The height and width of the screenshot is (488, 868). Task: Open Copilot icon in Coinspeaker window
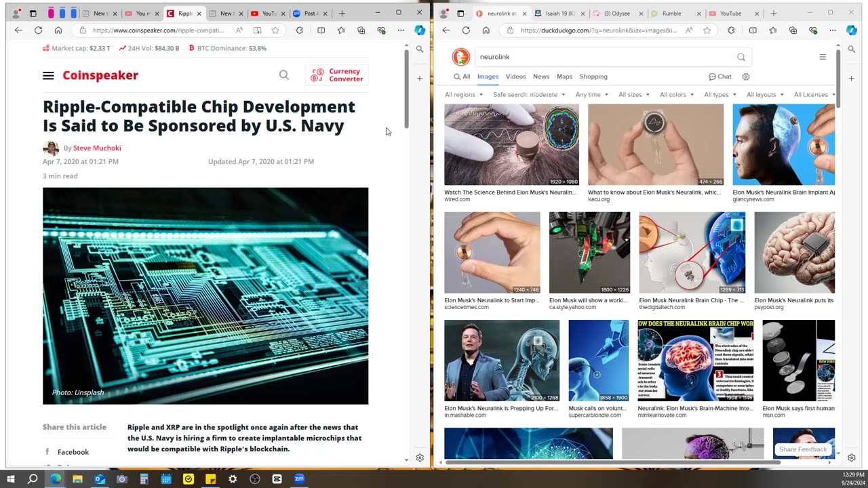pyautogui.click(x=420, y=30)
